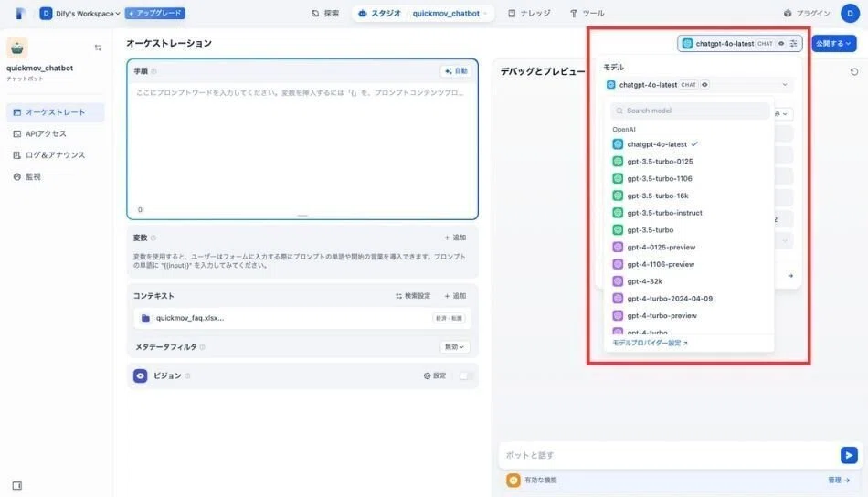Toggle sidebar panel icon at bottom left

pos(17,486)
